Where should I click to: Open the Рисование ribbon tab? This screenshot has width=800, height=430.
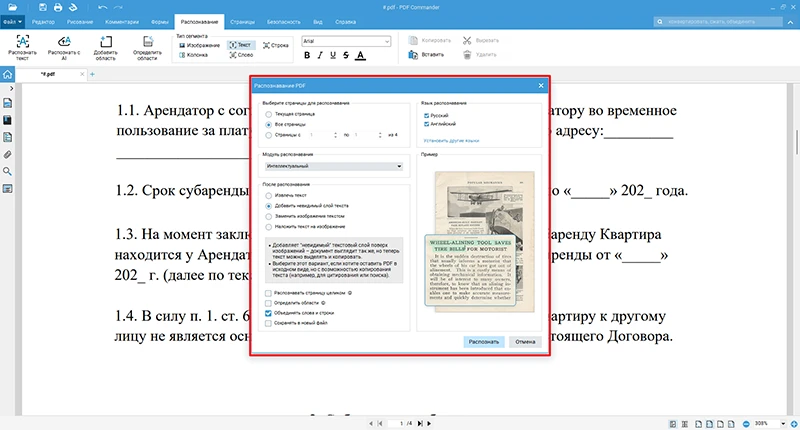[x=80, y=22]
